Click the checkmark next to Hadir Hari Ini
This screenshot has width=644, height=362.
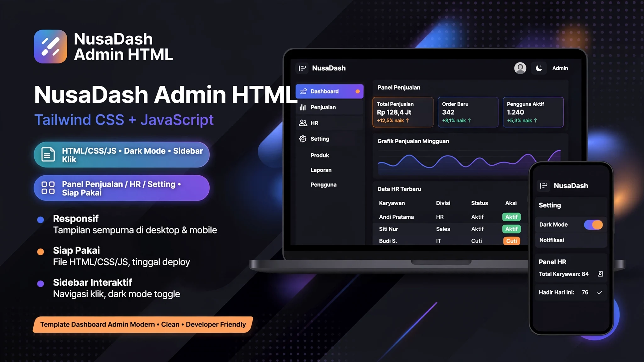[600, 292]
